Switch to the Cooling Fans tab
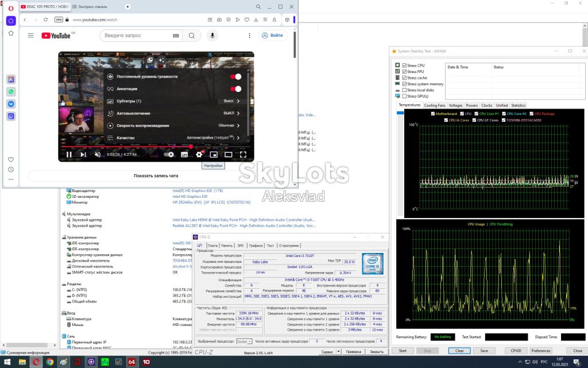This screenshot has height=368, width=588. pyautogui.click(x=435, y=106)
